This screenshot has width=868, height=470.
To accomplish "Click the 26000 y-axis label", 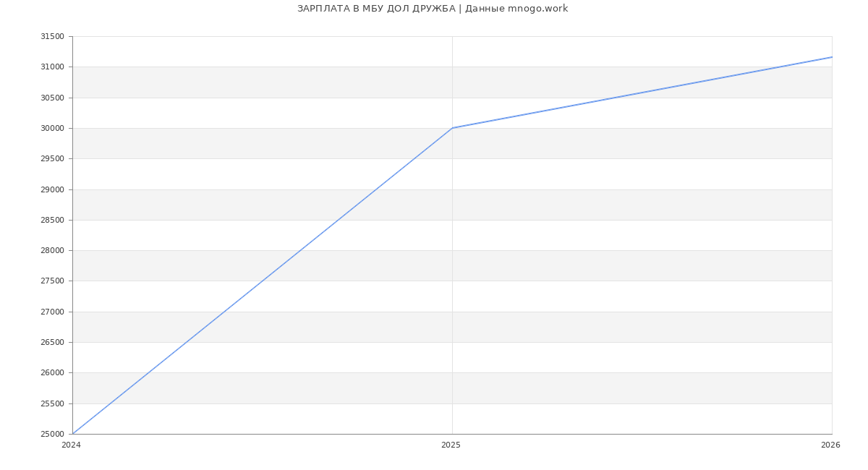I will click(x=52, y=373).
